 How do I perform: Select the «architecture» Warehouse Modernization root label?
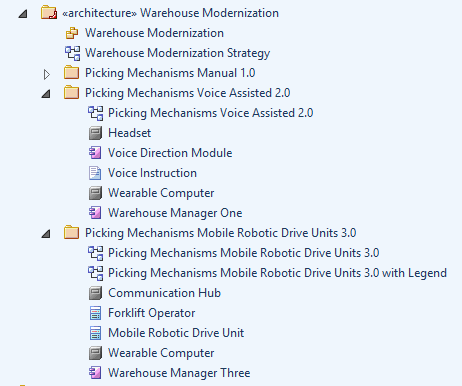point(170,13)
